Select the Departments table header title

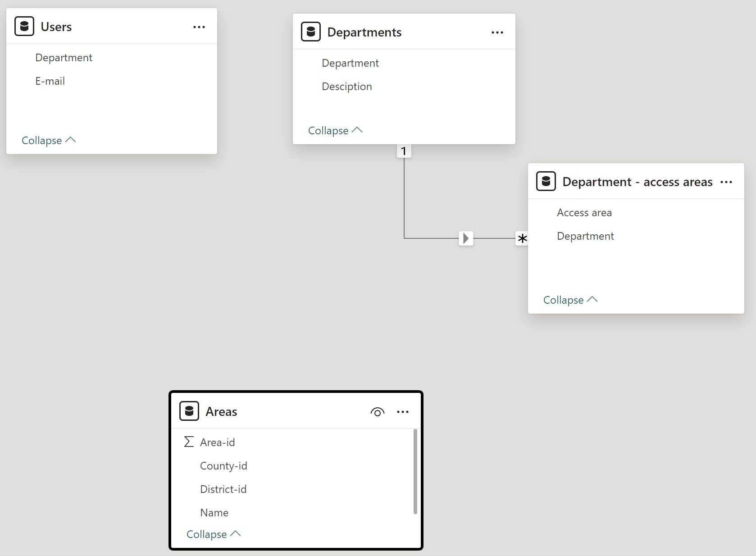(364, 32)
